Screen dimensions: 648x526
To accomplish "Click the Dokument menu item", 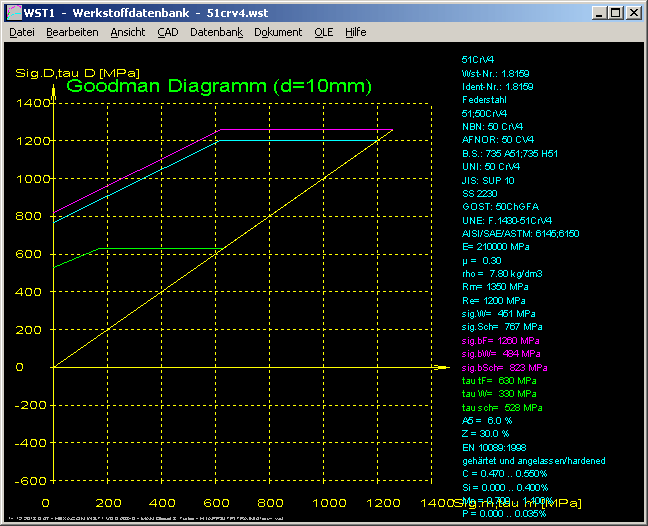I will [x=278, y=32].
